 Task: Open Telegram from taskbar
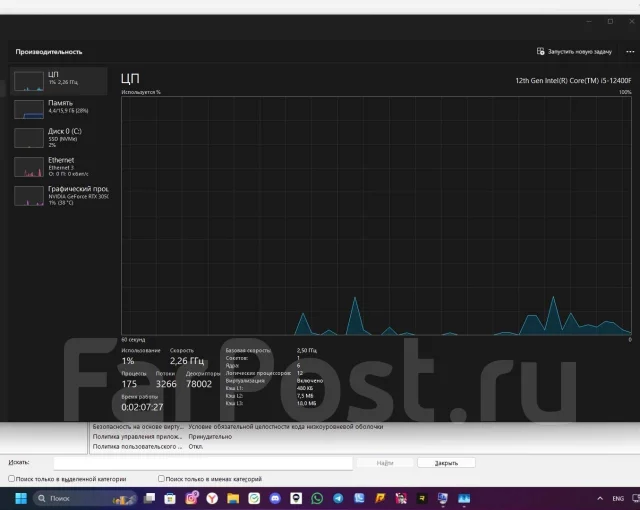[x=338, y=498]
